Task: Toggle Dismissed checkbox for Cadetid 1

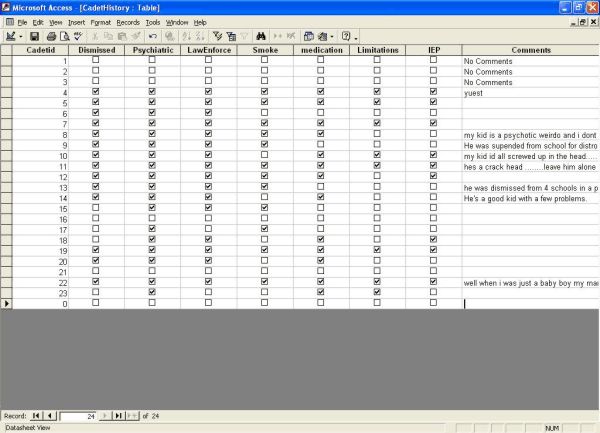Action: tap(96, 60)
